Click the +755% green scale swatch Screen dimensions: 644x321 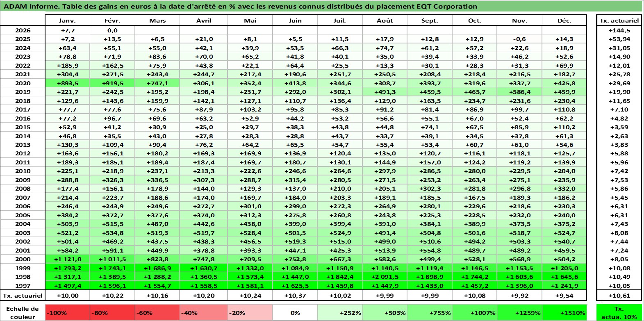[x=430, y=312]
